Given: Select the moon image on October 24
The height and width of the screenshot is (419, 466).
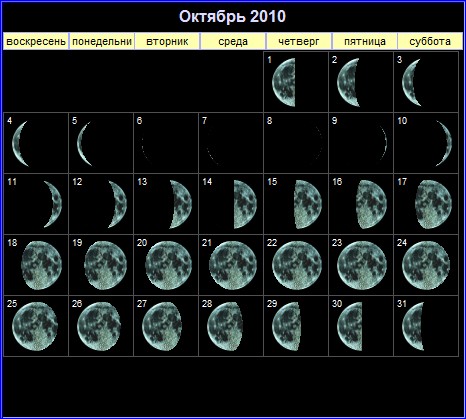Looking at the screenshot, I should pyautogui.click(x=426, y=265).
